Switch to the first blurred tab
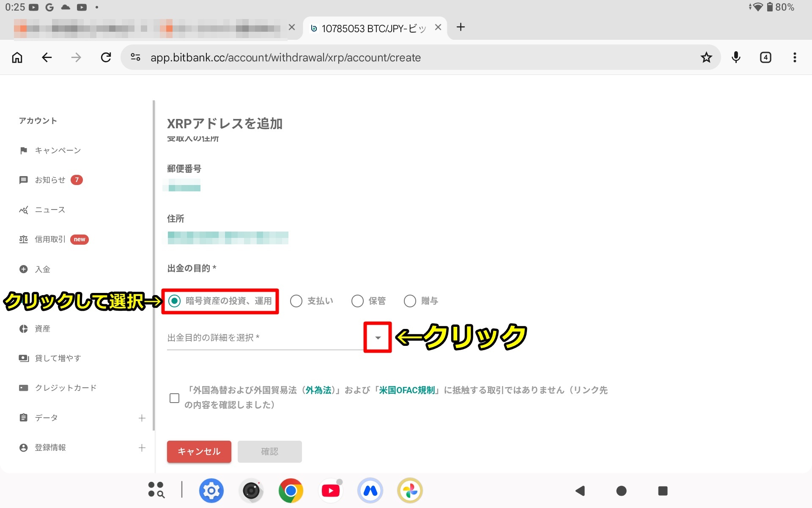The height and width of the screenshot is (508, 812). (x=146, y=28)
